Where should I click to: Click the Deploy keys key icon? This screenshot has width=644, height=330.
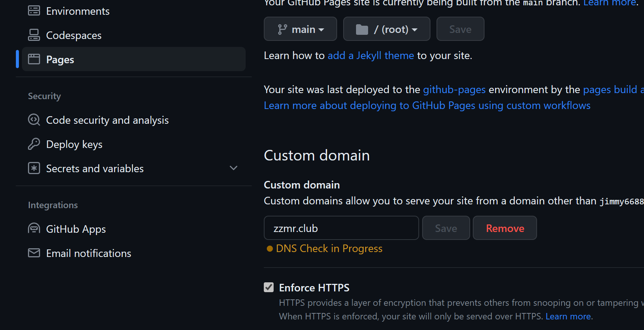pyautogui.click(x=34, y=144)
